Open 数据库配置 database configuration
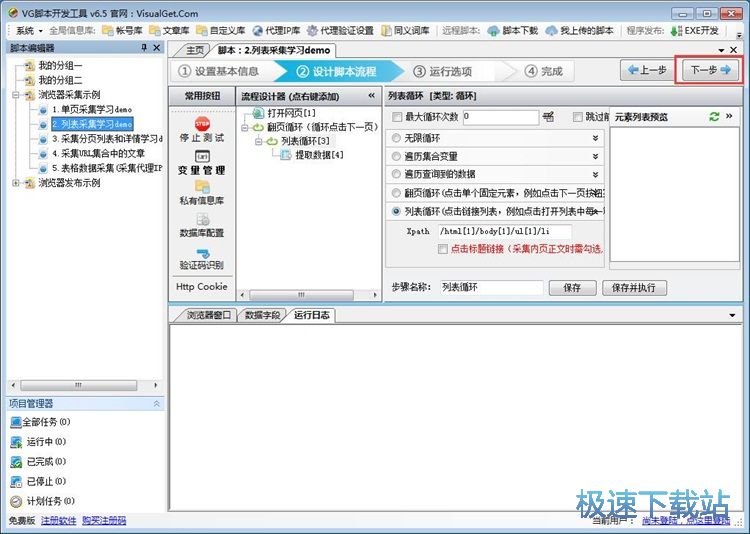Image resolution: width=750 pixels, height=534 pixels. [x=201, y=225]
